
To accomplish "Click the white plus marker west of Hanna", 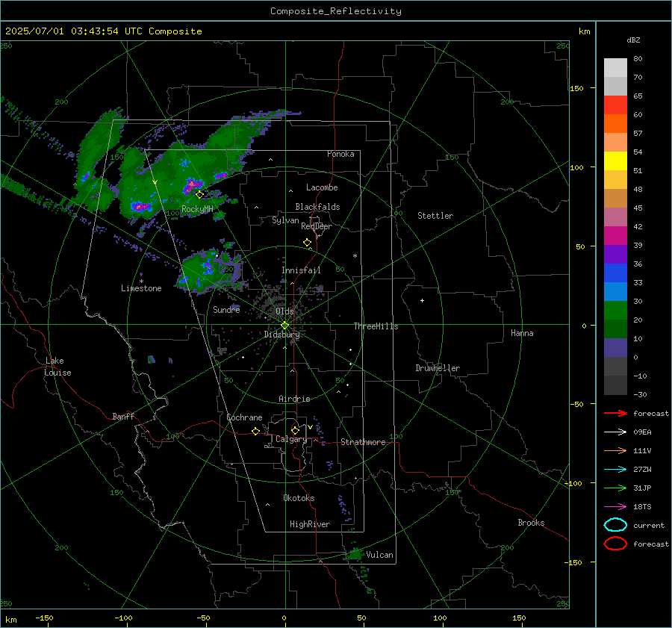I will 422,300.
